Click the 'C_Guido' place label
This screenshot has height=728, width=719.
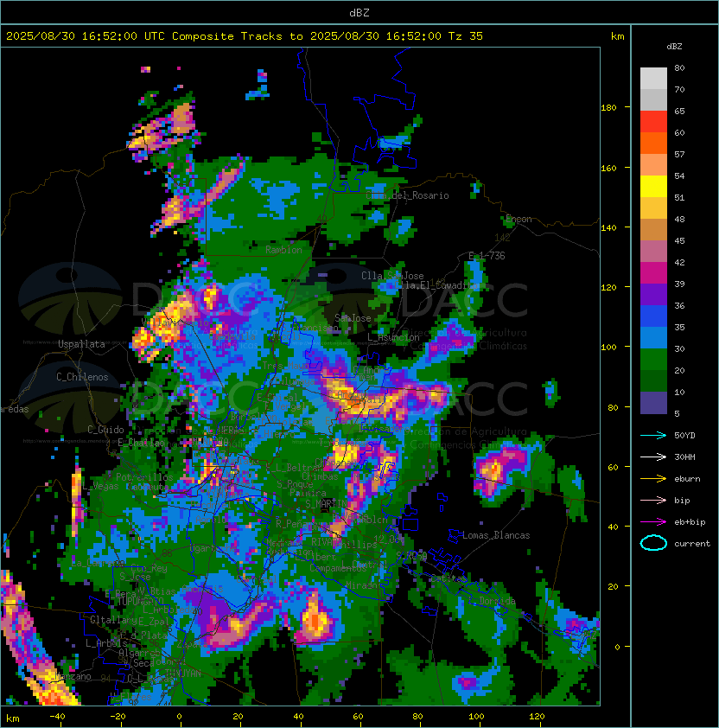tap(105, 430)
